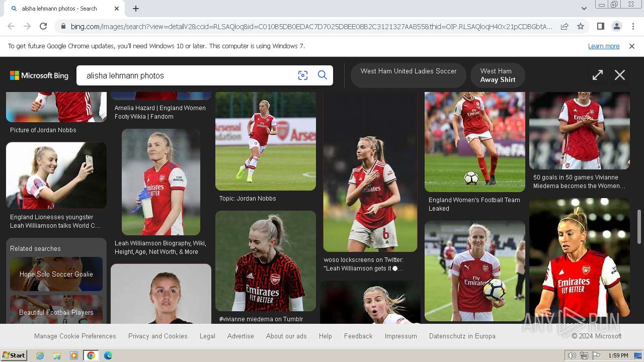This screenshot has width=644, height=362.
Task: Open the Legal footer link
Action: tap(207, 336)
